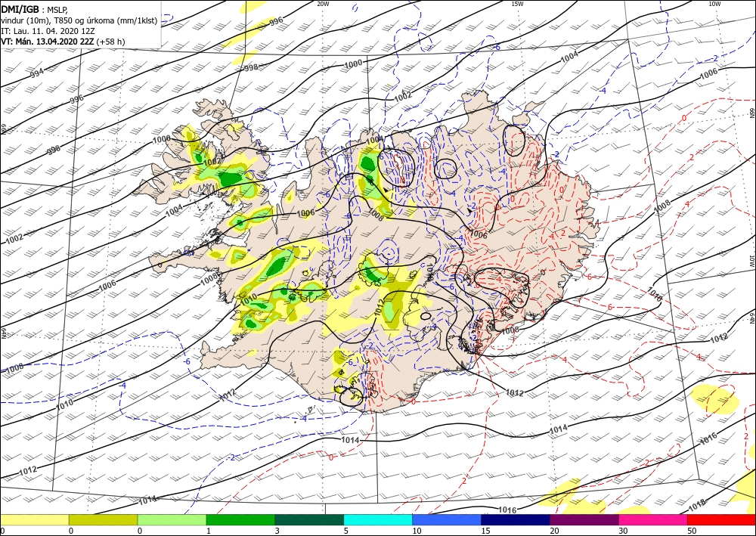
Task: Click the bold "VT: Mán. 13.04.2020 22Z" text
Action: pos(47,42)
